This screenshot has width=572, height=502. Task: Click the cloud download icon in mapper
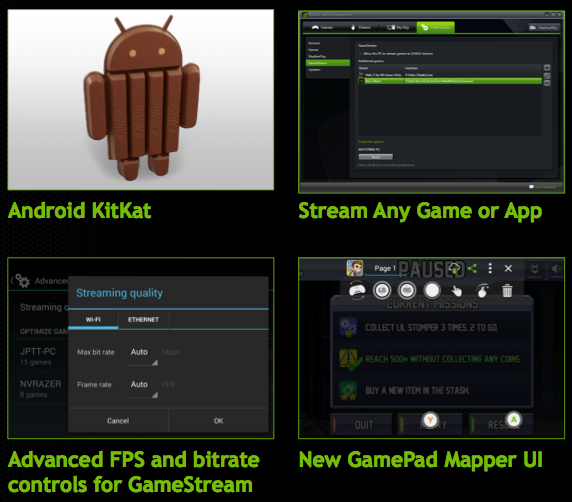click(454, 269)
